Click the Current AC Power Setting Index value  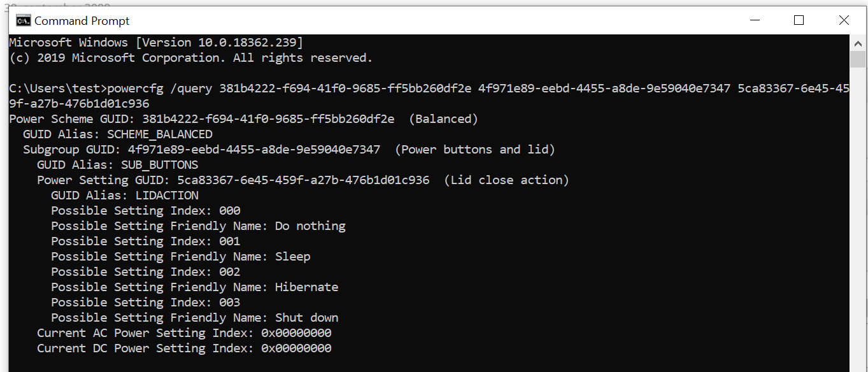[296, 333]
